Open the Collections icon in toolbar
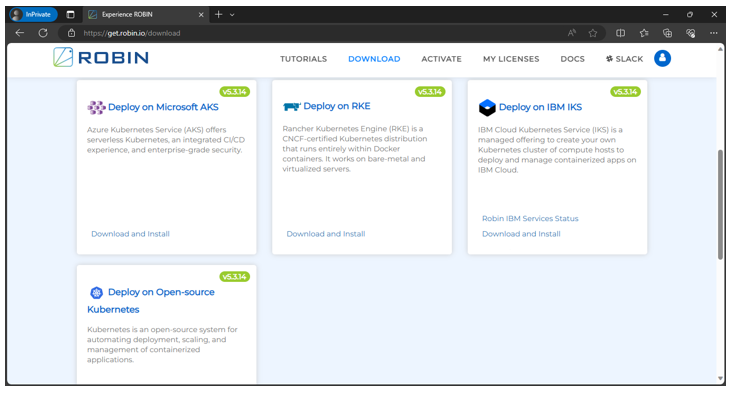Screen dimensions: 733x393 click(x=667, y=33)
